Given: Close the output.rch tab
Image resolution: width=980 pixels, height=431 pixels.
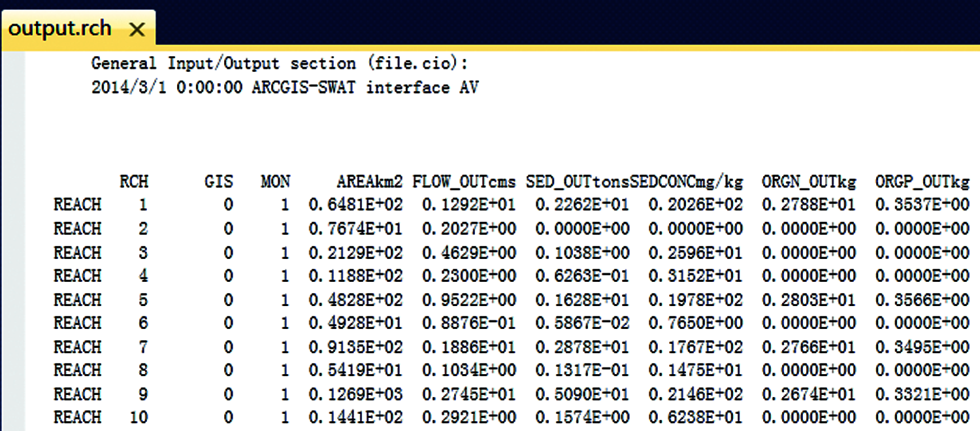Looking at the screenshot, I should pyautogui.click(x=137, y=29).
